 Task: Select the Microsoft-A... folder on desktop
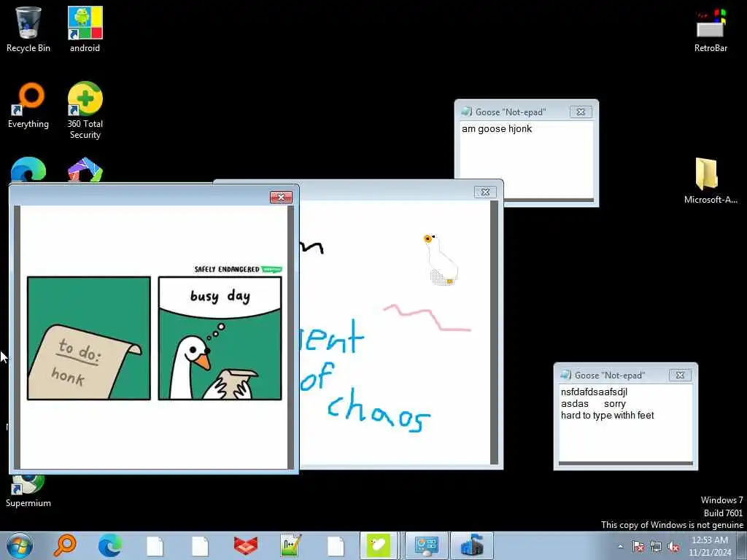click(x=710, y=181)
